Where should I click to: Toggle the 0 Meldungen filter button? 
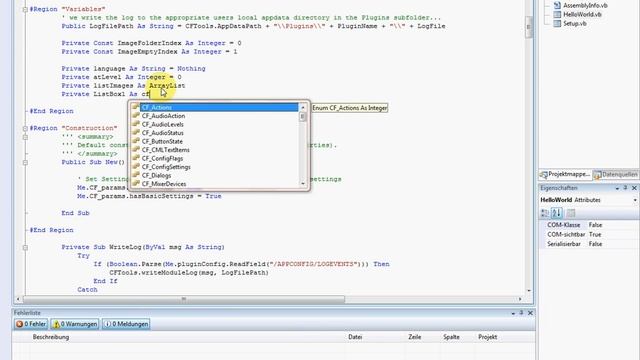tap(126, 324)
